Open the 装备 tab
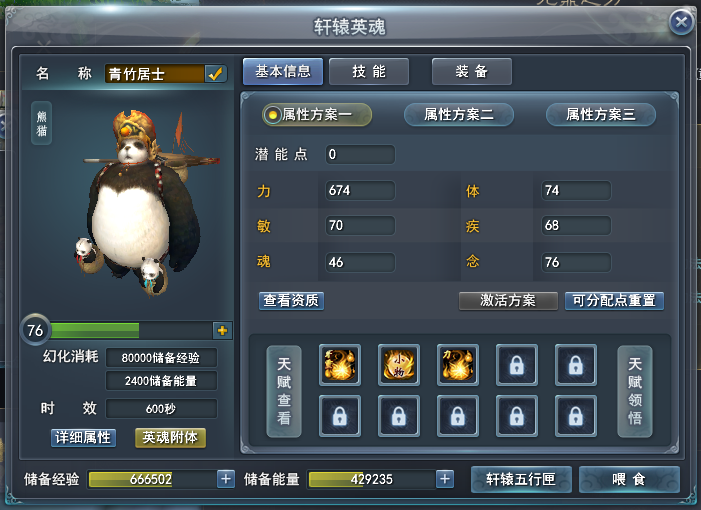Screen dimensions: 701x510 (472, 72)
